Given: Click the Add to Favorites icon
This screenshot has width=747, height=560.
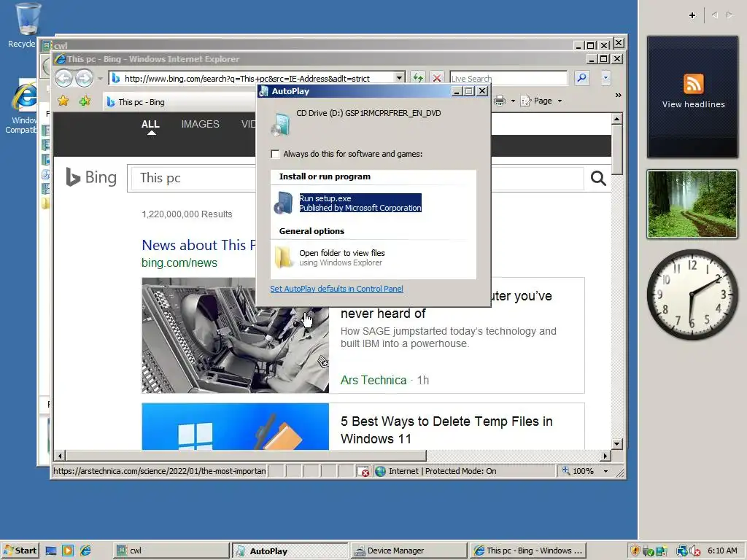Looking at the screenshot, I should pyautogui.click(x=85, y=101).
